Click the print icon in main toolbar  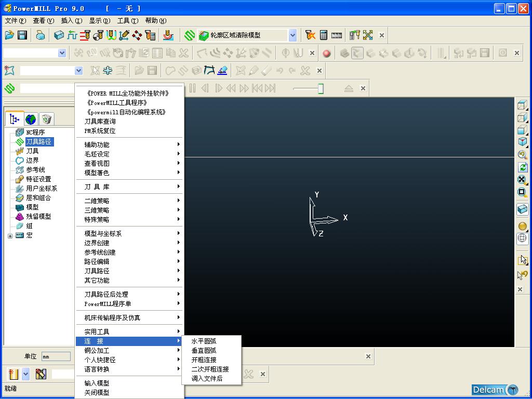tap(40, 35)
